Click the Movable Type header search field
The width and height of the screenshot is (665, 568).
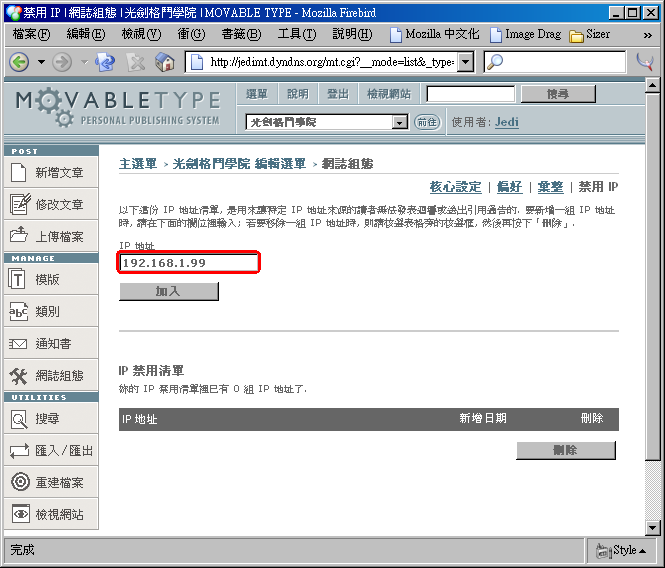coord(471,94)
